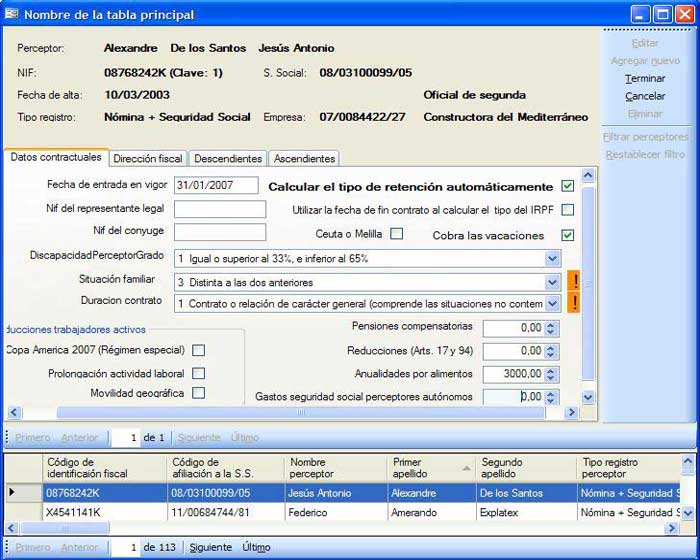Viewport: 700px width, 560px height.
Task: Click the Nif del conyuge input field
Action: pyautogui.click(x=220, y=233)
